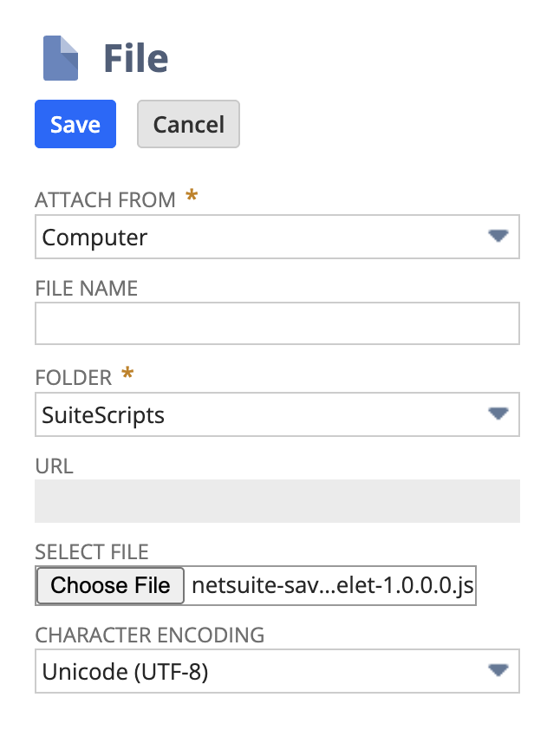Click the ATTACH FROM field label
This screenshot has width=560, height=743.
(x=107, y=199)
